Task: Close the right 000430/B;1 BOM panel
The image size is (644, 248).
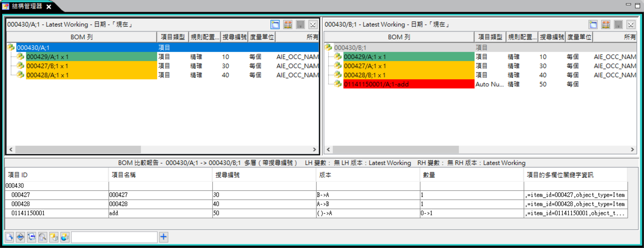Action: coord(631,25)
